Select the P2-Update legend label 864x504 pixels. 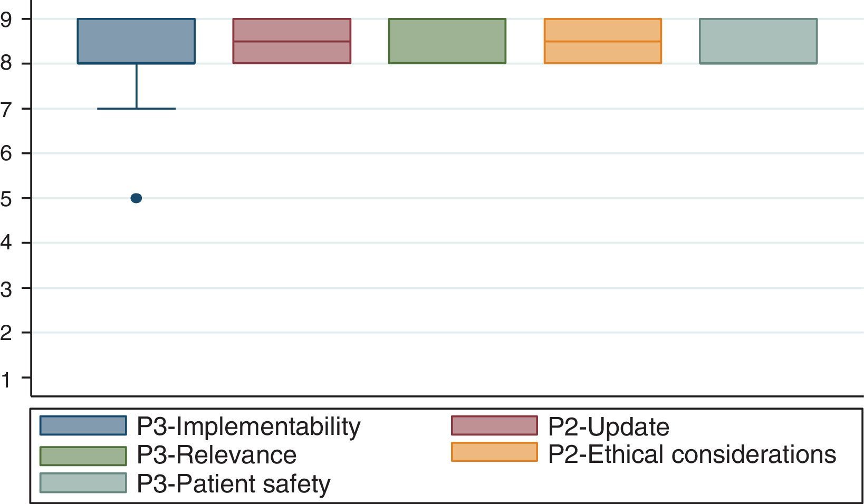pos(609,427)
